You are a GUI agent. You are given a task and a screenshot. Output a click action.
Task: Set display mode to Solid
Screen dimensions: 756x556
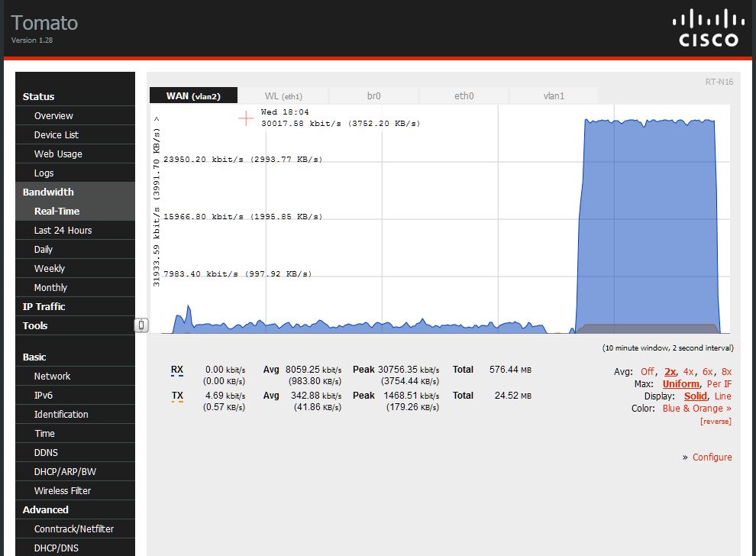coord(696,396)
